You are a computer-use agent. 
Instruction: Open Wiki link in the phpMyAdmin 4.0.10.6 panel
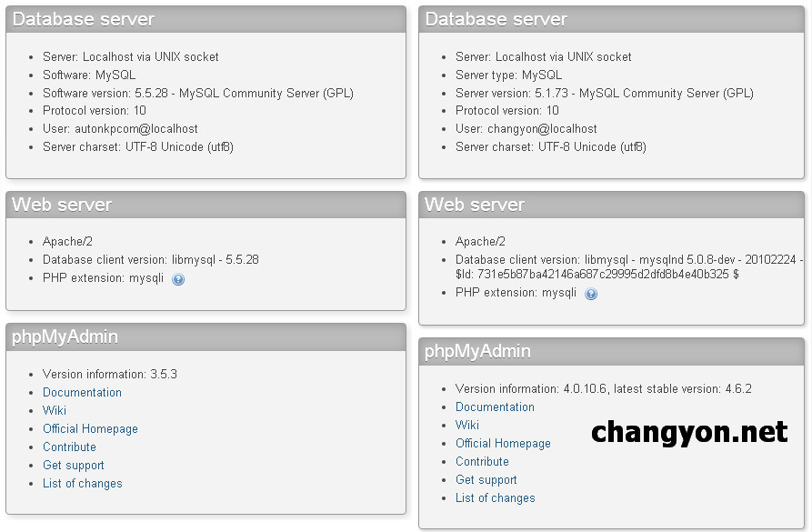point(467,425)
